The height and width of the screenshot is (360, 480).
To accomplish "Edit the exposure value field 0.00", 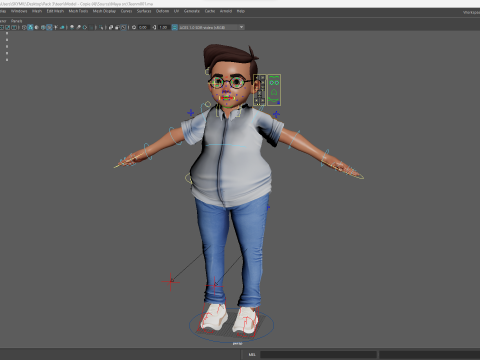I will click(x=143, y=27).
